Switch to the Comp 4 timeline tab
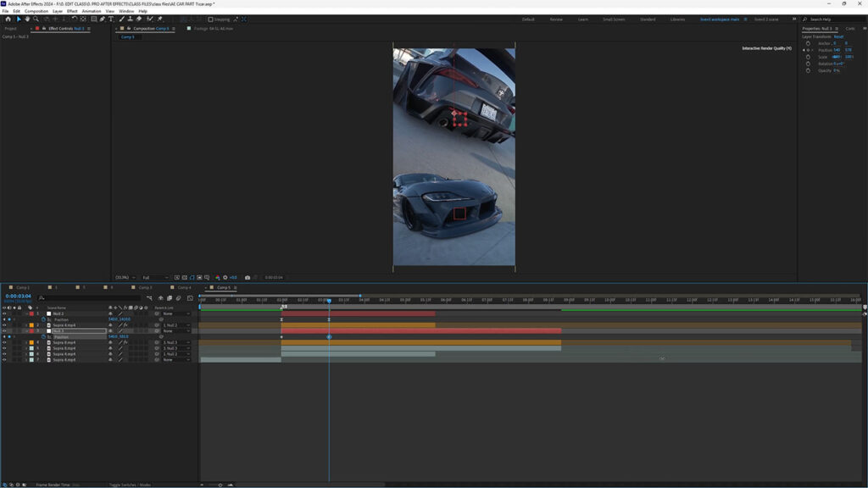The image size is (868, 488). (x=184, y=288)
